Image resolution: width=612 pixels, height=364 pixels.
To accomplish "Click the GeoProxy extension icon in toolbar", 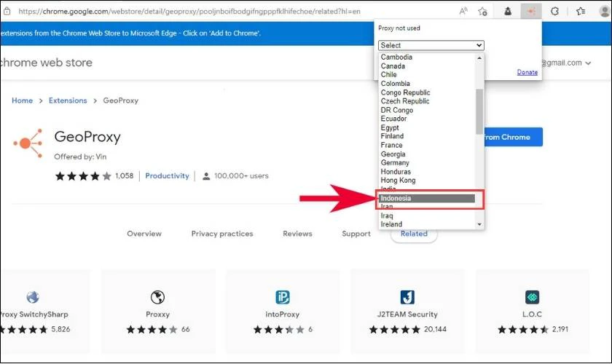I will coord(531,12).
